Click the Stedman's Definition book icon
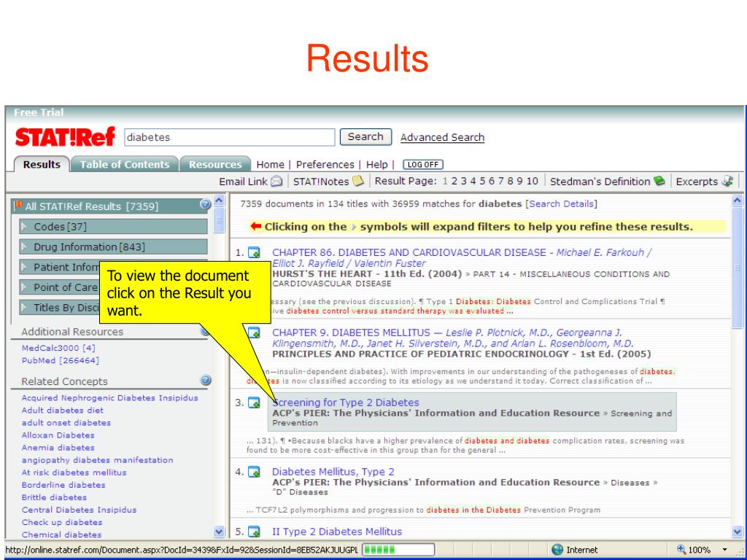This screenshot has width=747, height=560. [x=659, y=181]
